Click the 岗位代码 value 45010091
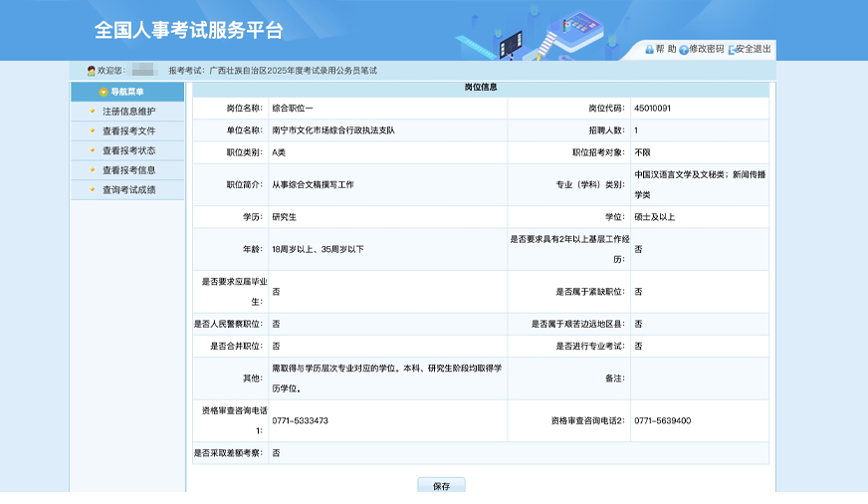868x504 pixels. coord(652,108)
